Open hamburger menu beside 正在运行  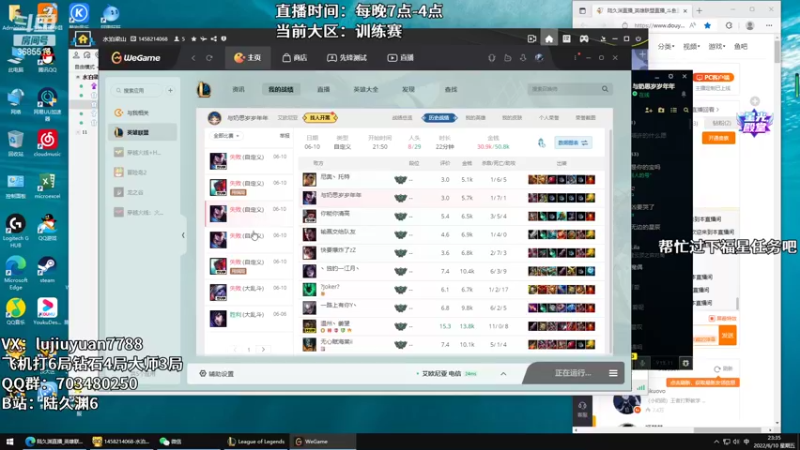613,373
